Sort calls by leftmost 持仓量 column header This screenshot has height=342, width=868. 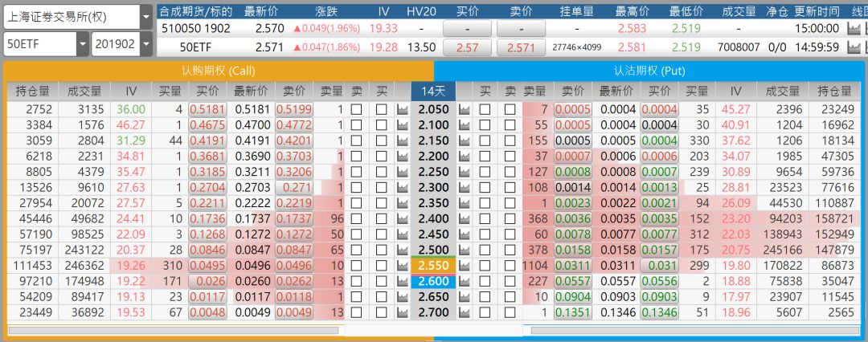[x=33, y=91]
